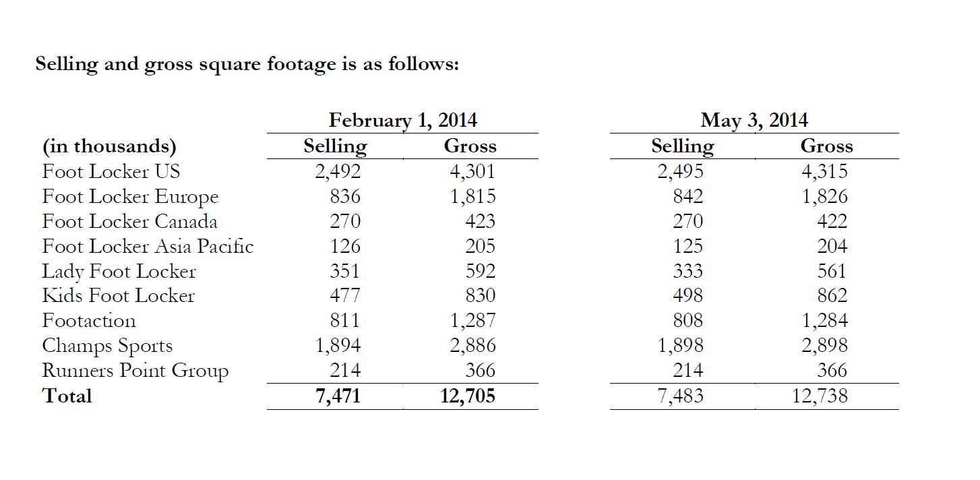Select the 12,738 total gross value
The height and width of the screenshot is (480, 980).
(x=820, y=396)
